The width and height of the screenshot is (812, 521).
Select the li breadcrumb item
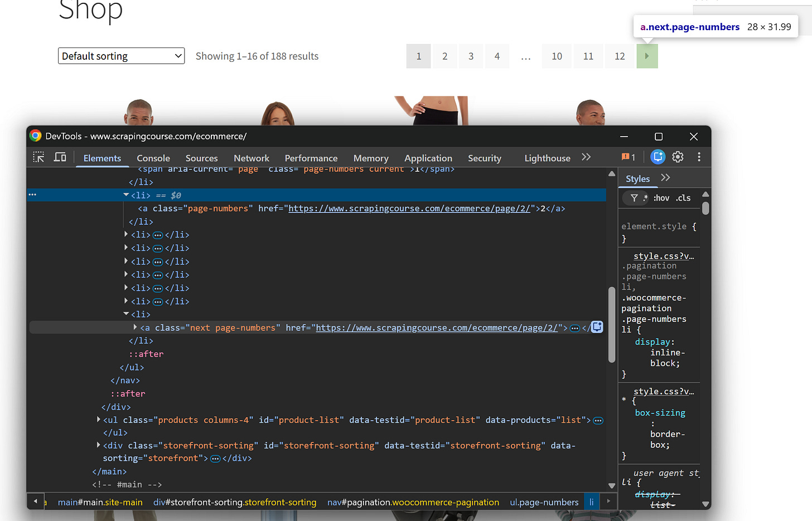(x=592, y=502)
